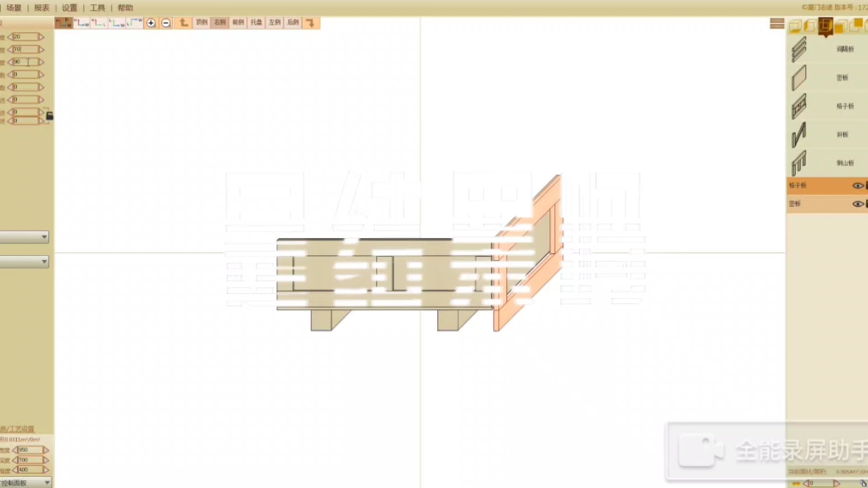
Task: Click the rotate-up arrow icon in toolbar
Action: (x=184, y=23)
